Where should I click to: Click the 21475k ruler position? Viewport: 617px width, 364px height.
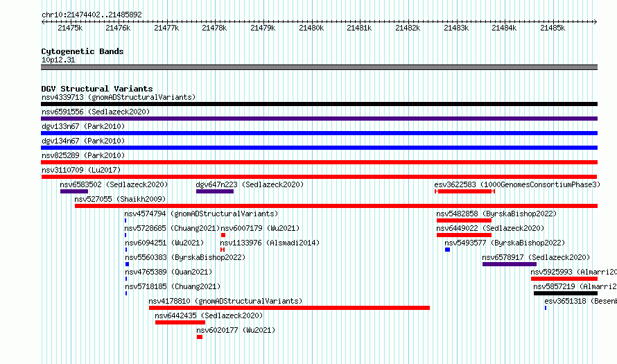click(x=70, y=28)
